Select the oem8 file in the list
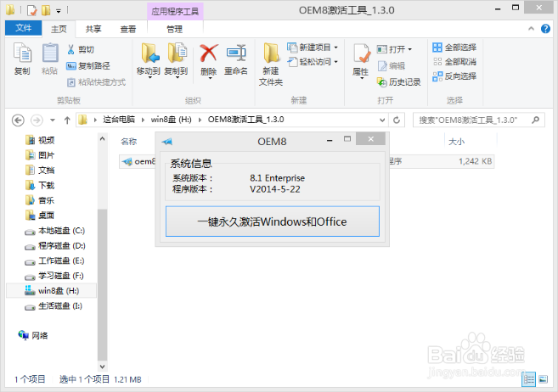The height and width of the screenshot is (392, 558). pos(138,162)
